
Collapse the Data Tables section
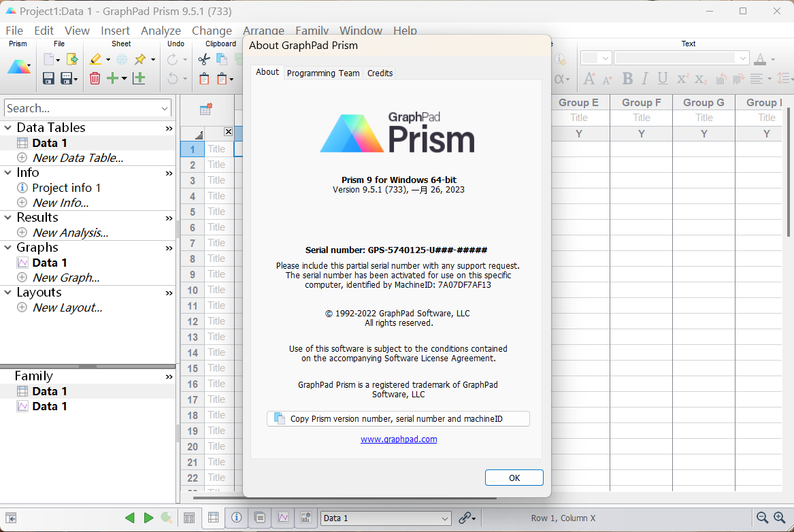click(7, 128)
